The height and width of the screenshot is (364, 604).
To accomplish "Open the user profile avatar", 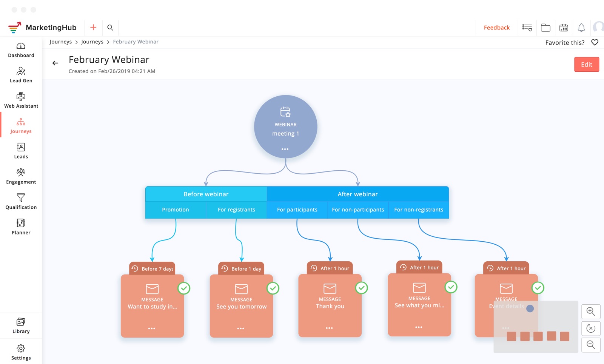I will point(599,28).
